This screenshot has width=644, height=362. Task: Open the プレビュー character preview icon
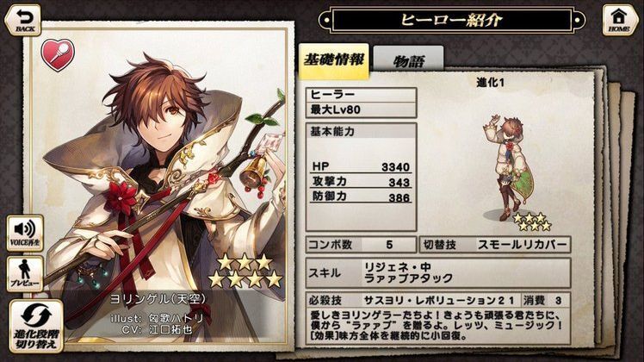pos(25,274)
